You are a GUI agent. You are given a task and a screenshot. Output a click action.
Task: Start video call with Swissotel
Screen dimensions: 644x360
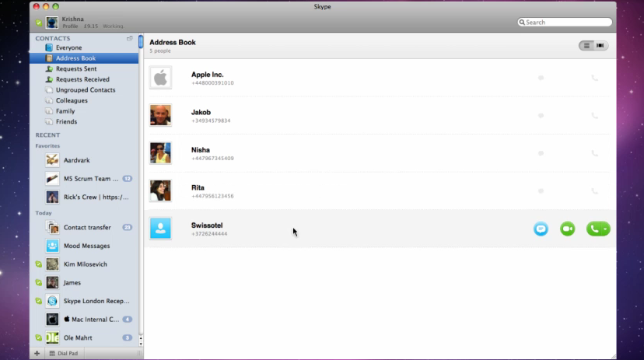(x=567, y=229)
